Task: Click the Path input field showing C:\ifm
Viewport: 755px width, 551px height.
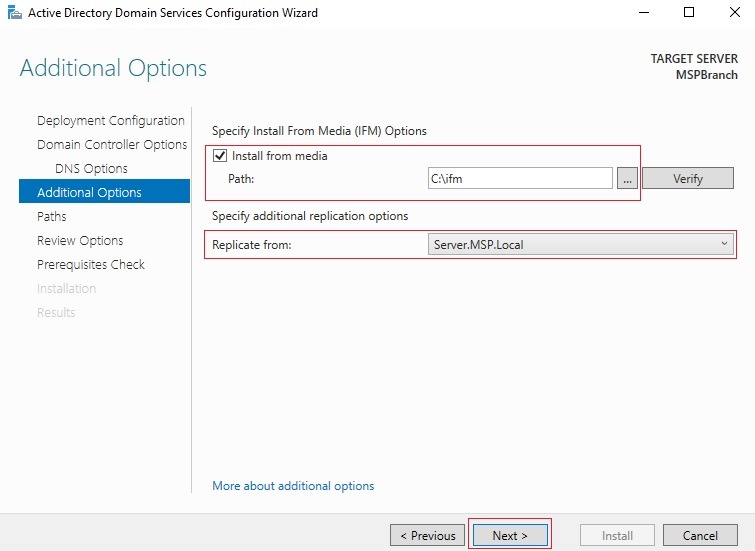Action: (520, 179)
